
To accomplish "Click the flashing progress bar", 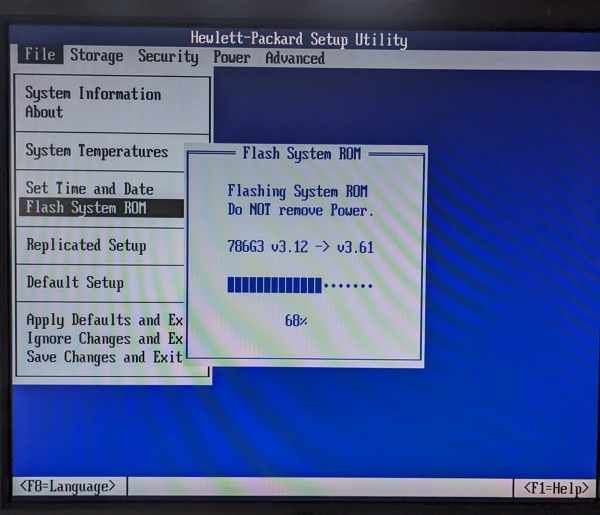I will point(300,285).
